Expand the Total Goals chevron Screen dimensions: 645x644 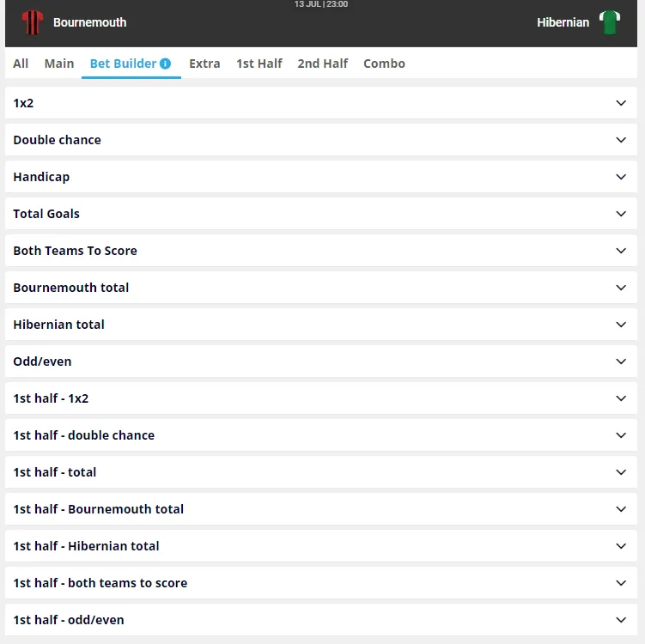[622, 214]
